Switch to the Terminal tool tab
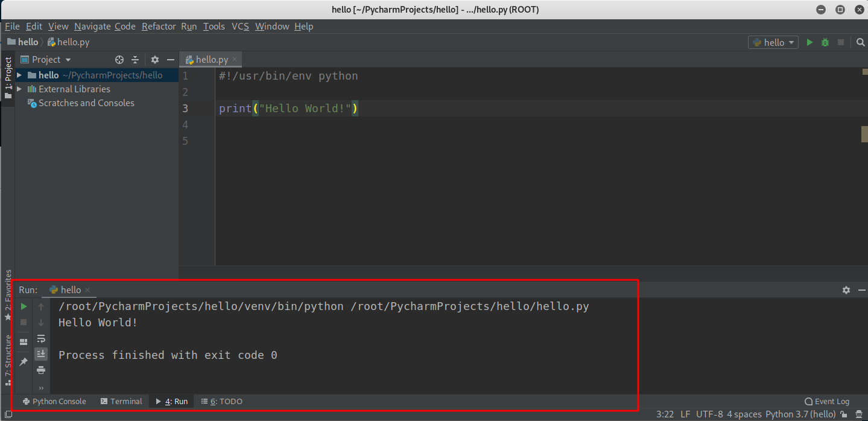 (x=121, y=401)
